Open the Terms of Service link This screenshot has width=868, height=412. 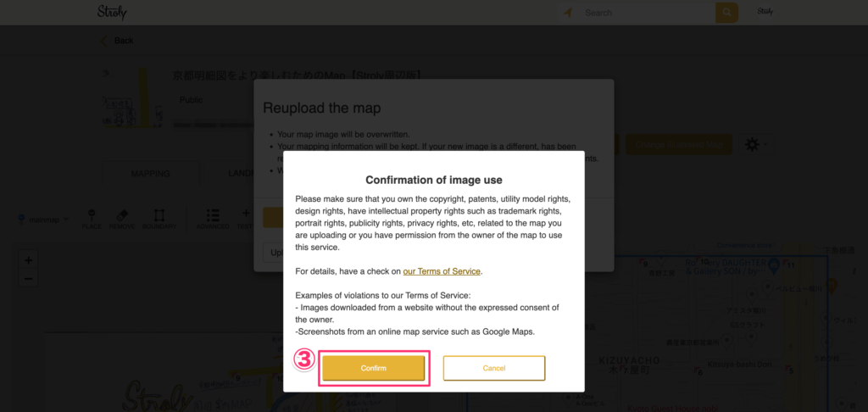coord(442,271)
